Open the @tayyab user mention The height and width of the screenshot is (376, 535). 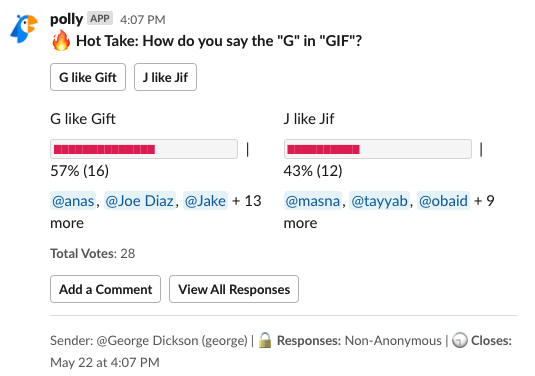click(379, 201)
